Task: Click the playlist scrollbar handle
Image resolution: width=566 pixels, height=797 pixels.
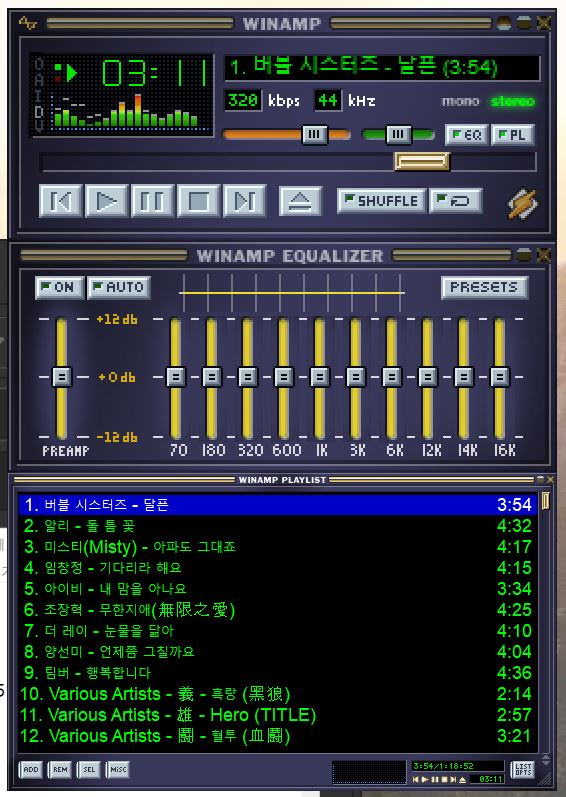Action: [546, 501]
